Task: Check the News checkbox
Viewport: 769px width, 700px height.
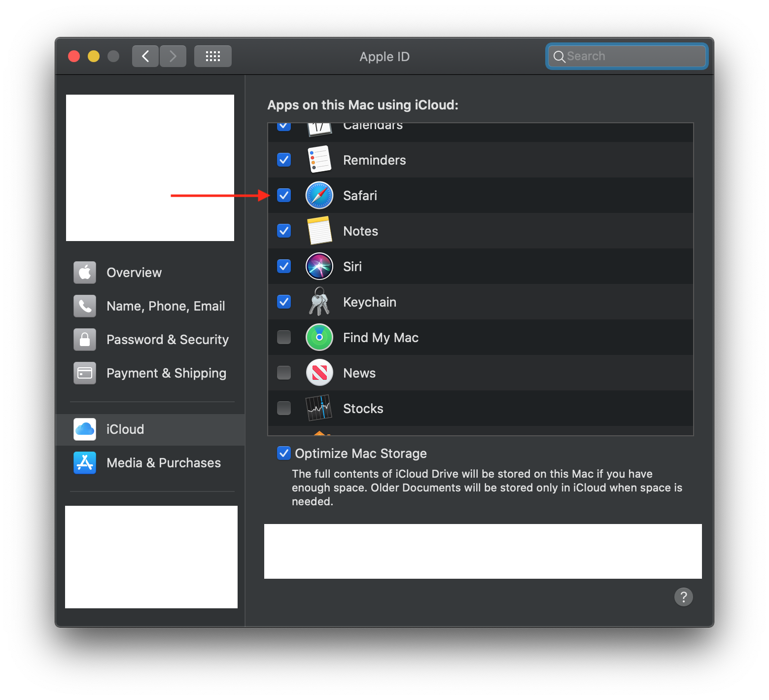Action: [x=284, y=373]
